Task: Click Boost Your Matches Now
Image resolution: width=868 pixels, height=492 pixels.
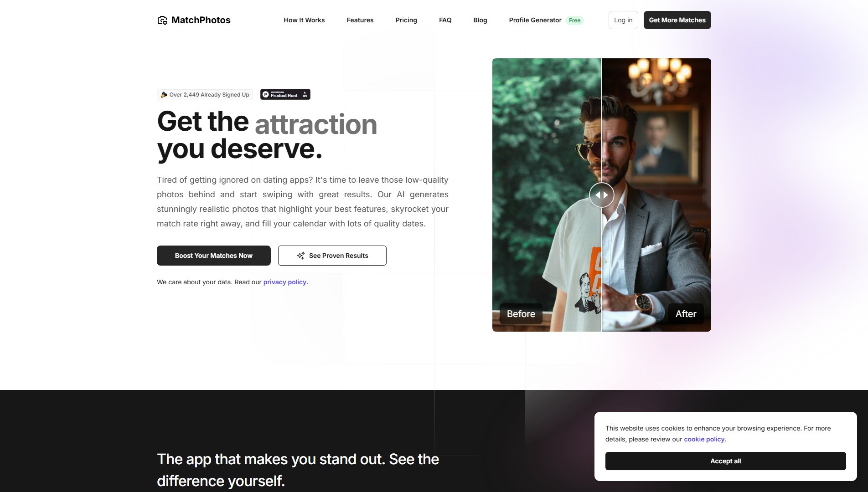Action: pos(214,256)
